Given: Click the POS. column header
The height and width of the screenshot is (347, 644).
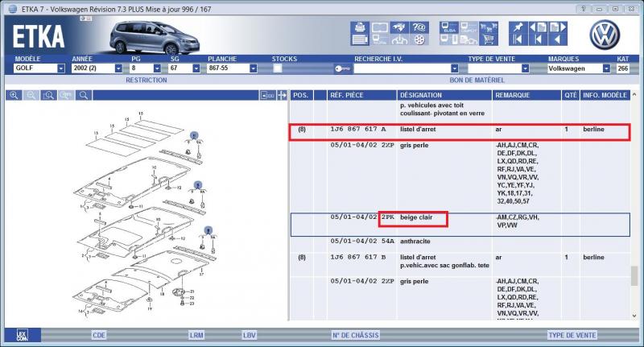Looking at the screenshot, I should pos(301,95).
